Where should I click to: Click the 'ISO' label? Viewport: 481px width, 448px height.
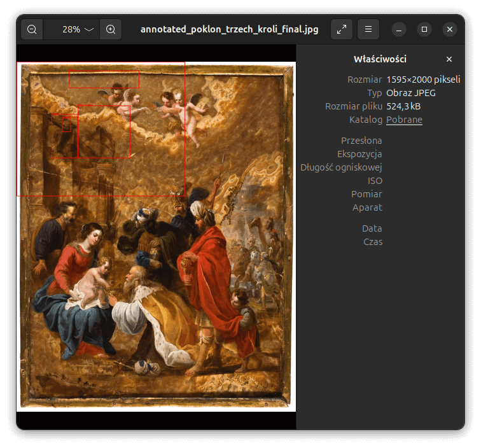click(x=375, y=181)
